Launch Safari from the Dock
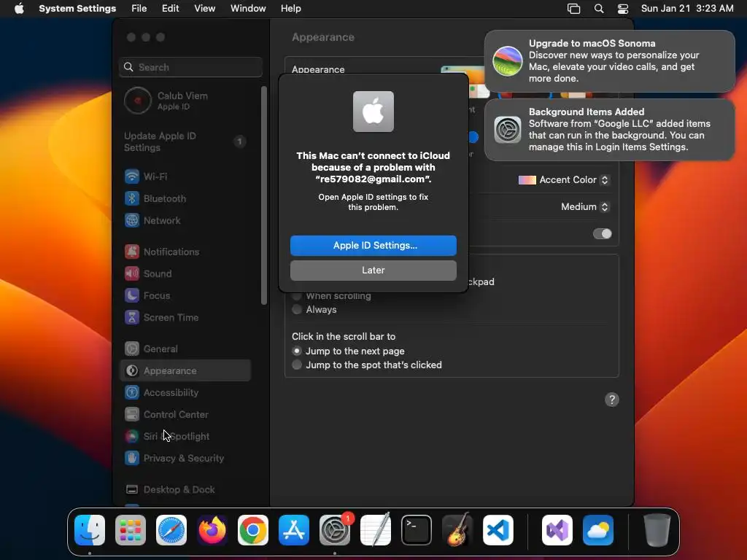 [171, 530]
